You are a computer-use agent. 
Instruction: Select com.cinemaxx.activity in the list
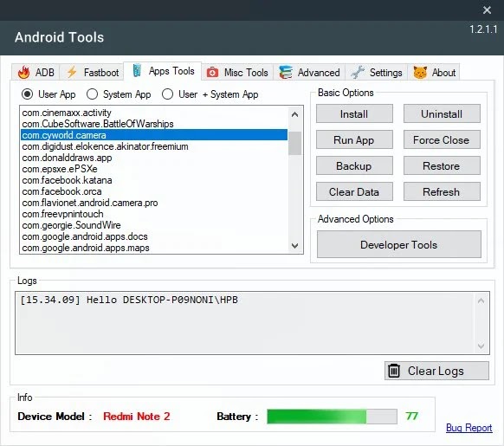[x=154, y=113]
